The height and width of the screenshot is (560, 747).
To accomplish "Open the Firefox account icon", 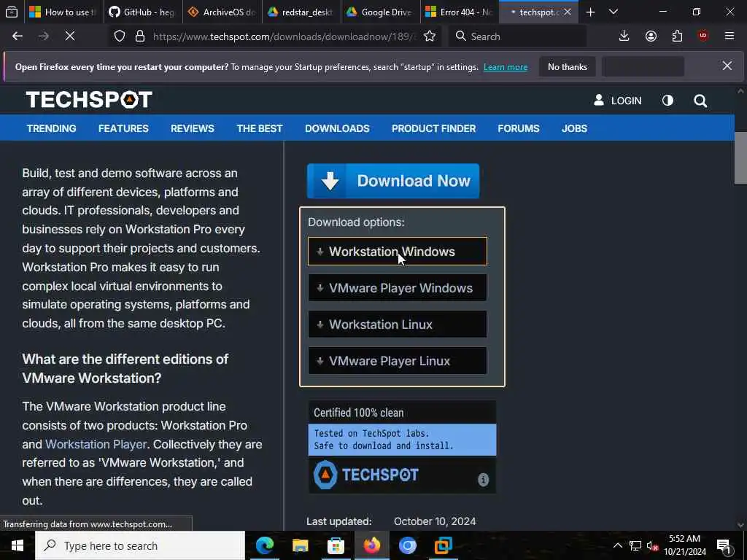I will (651, 36).
